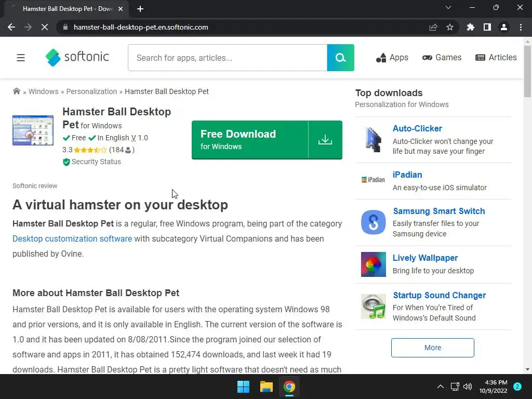Focus the Search for apps, articles field
The height and width of the screenshot is (399, 532).
point(228,58)
